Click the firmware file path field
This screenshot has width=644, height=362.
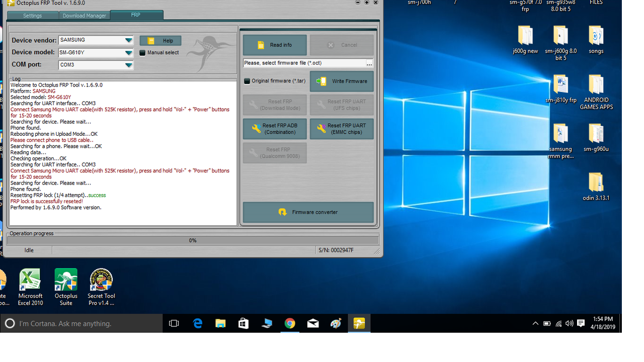pos(304,63)
